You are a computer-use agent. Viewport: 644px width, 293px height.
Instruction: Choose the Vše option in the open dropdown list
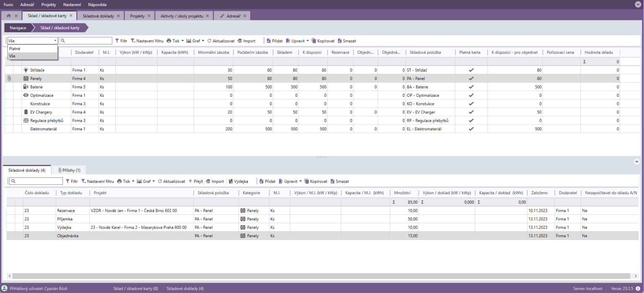[x=33, y=56]
